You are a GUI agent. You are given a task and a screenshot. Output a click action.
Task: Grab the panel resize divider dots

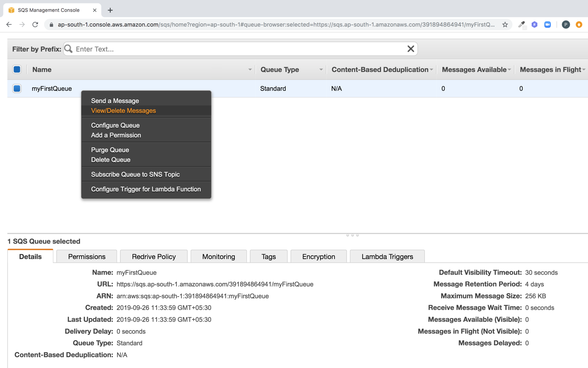(352, 235)
